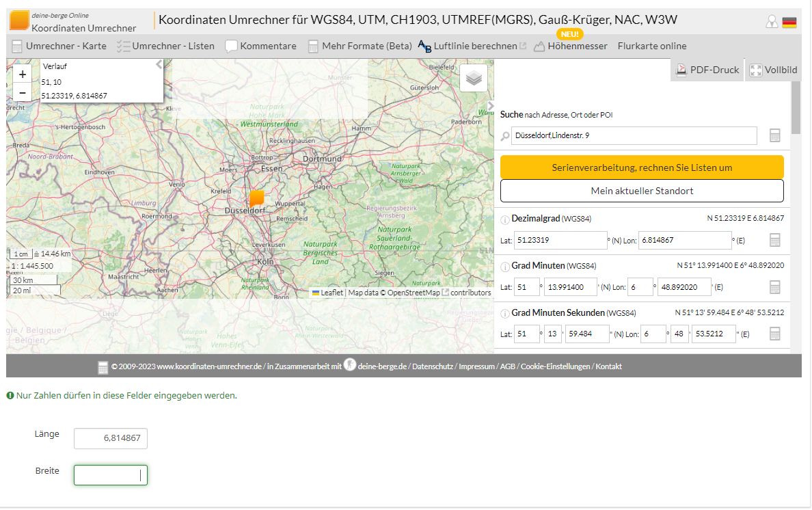Click calculator icon next to Dezimalgrad fields

(774, 240)
